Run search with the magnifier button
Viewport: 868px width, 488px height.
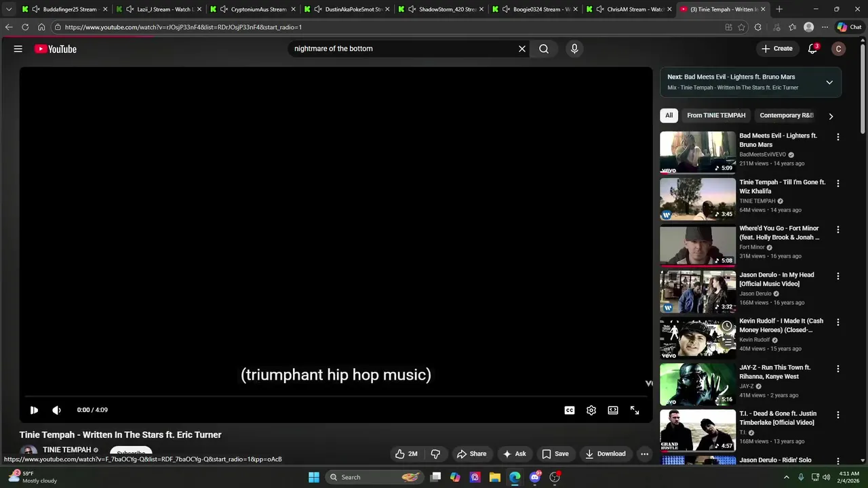544,49
